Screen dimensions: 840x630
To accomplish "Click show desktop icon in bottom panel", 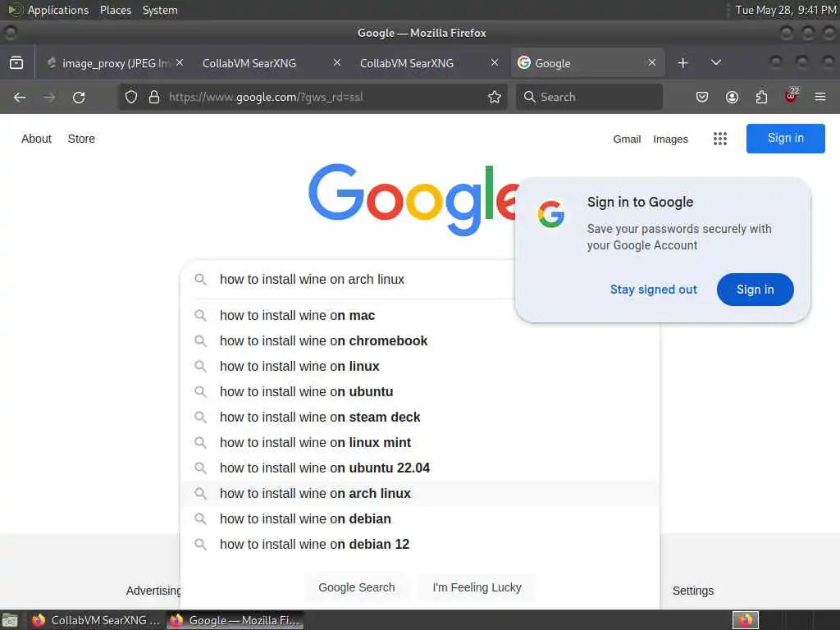I will 10,620.
